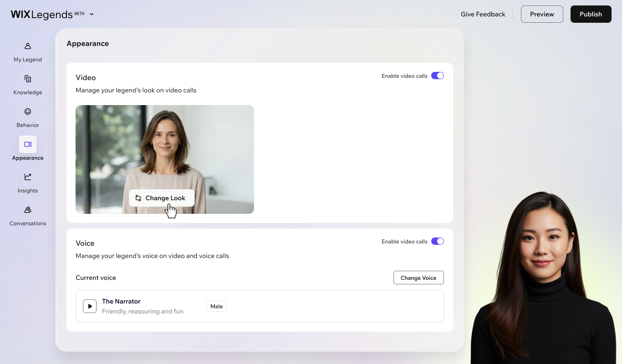Select the Behavior smiley icon
This screenshot has height=364, width=622.
(28, 111)
